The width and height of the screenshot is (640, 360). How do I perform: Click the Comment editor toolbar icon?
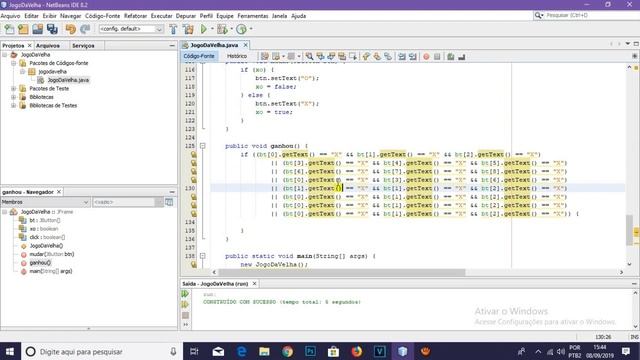tap(451, 56)
